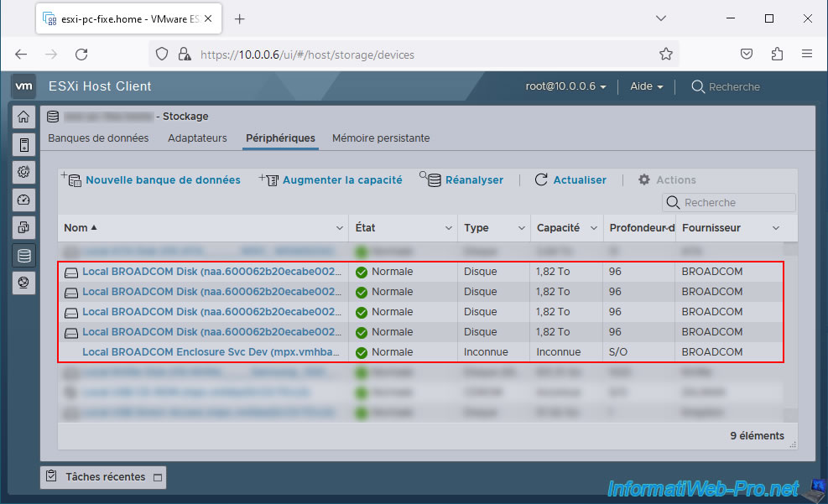Switch to the Banques de données tab
828x504 pixels.
98,138
